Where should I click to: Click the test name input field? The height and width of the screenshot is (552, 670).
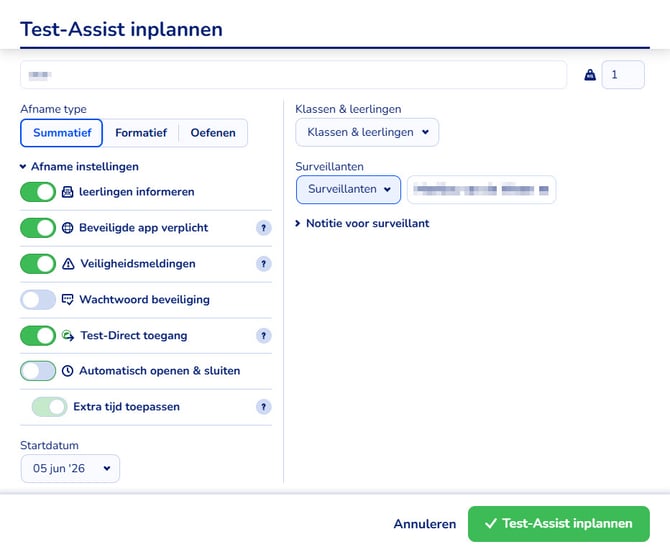point(294,75)
